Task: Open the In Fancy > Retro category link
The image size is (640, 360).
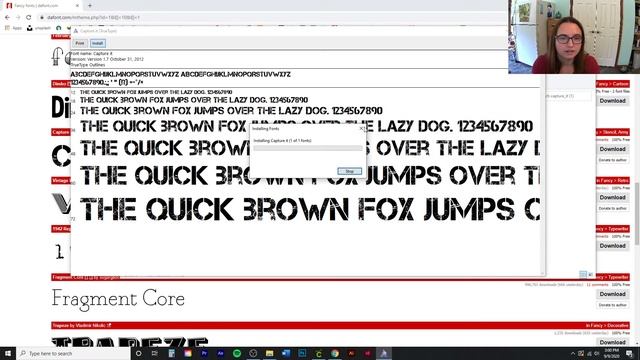Action: click(x=613, y=180)
